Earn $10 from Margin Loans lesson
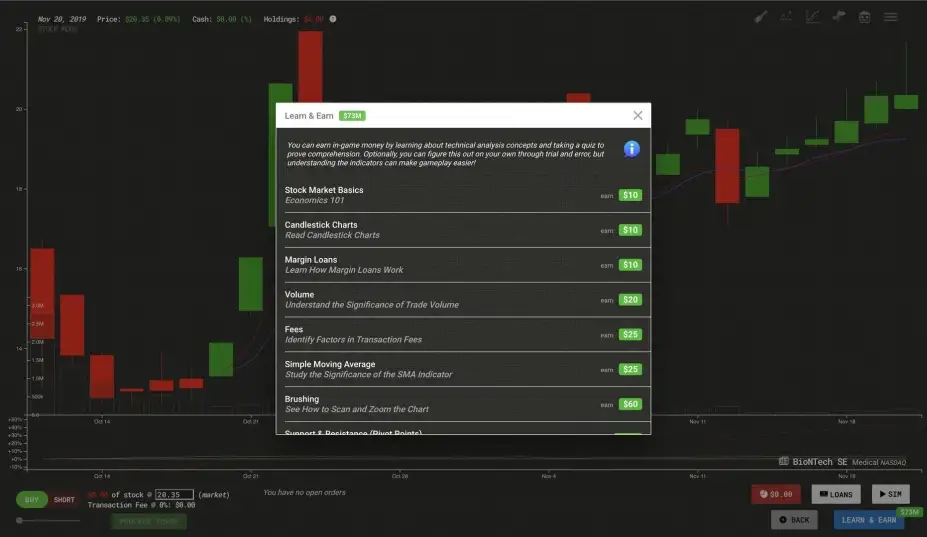The image size is (927, 537). point(630,265)
